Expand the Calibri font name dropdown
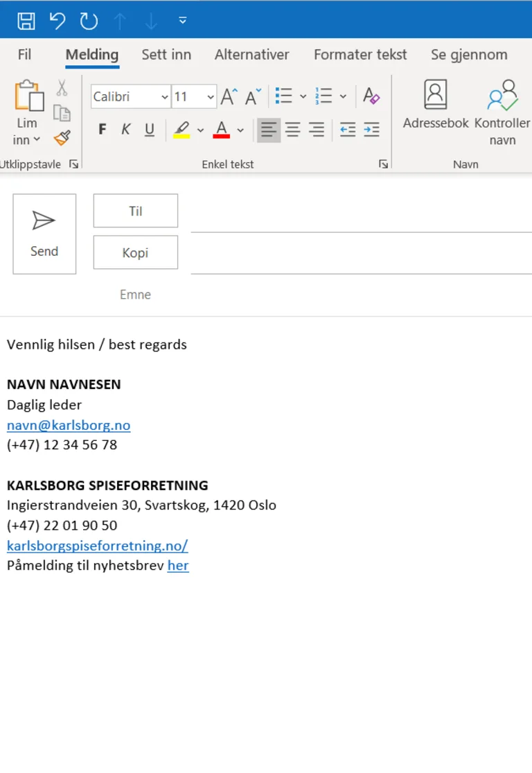 [x=165, y=97]
